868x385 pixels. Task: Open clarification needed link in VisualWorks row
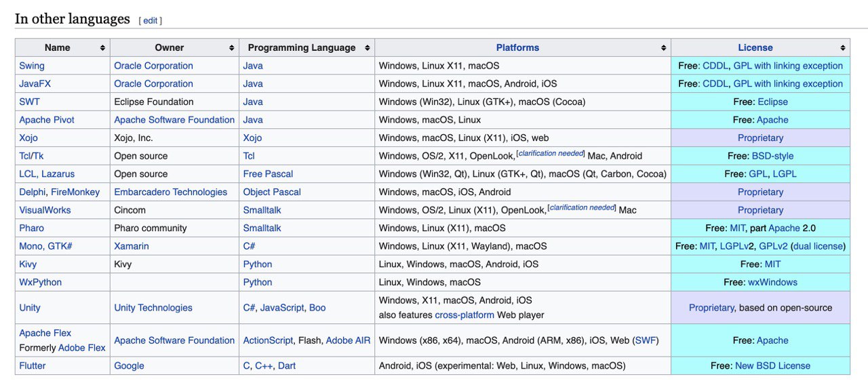pyautogui.click(x=582, y=208)
